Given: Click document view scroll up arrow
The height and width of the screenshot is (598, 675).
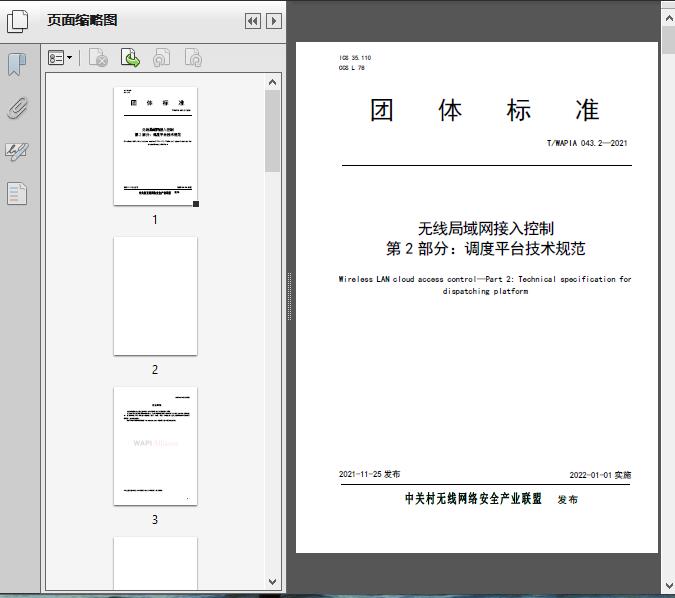Looking at the screenshot, I should [669, 18].
